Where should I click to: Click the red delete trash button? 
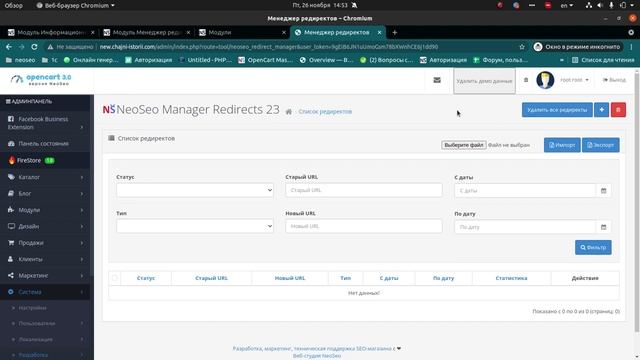click(x=618, y=110)
